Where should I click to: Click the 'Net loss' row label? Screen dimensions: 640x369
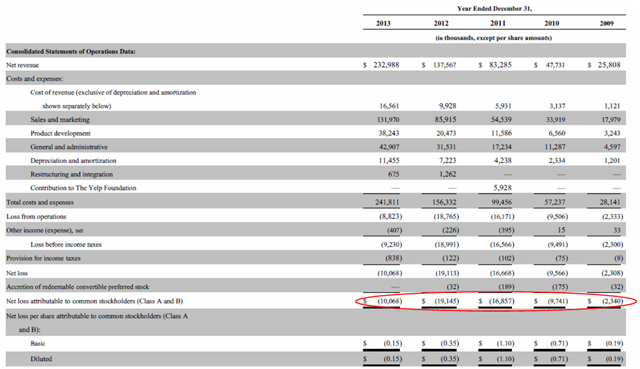(17, 273)
